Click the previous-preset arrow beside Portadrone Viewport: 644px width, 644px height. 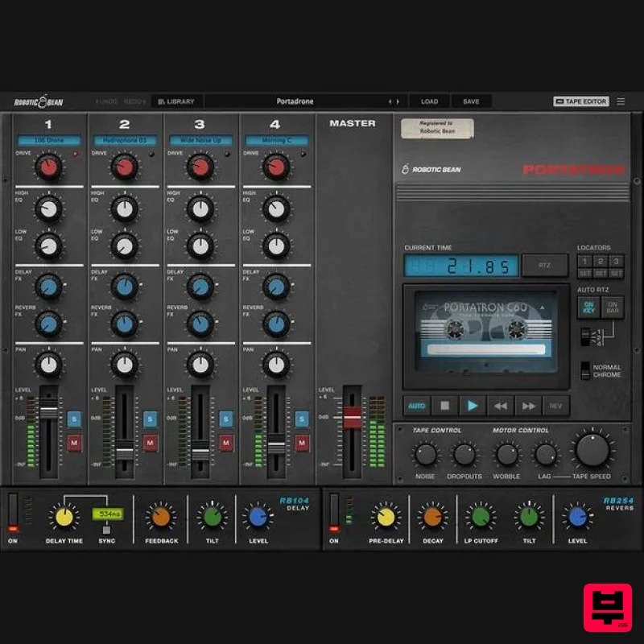390,101
